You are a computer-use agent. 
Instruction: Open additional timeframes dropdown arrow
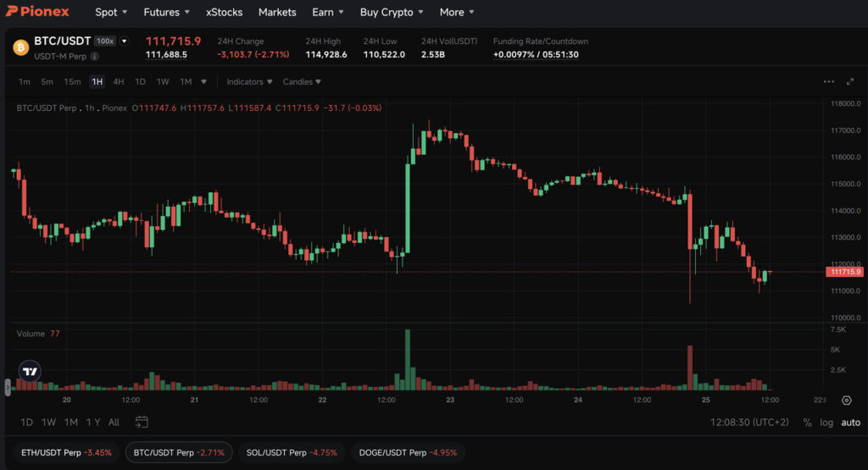(203, 82)
